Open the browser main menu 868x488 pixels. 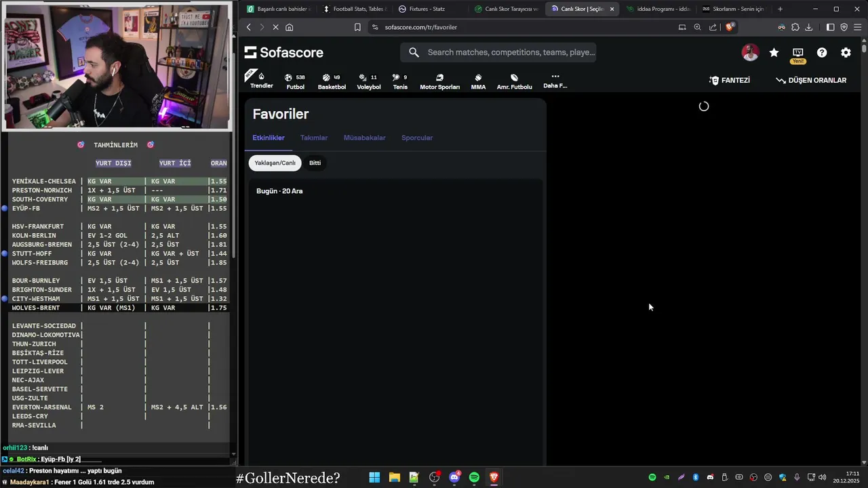857,27
